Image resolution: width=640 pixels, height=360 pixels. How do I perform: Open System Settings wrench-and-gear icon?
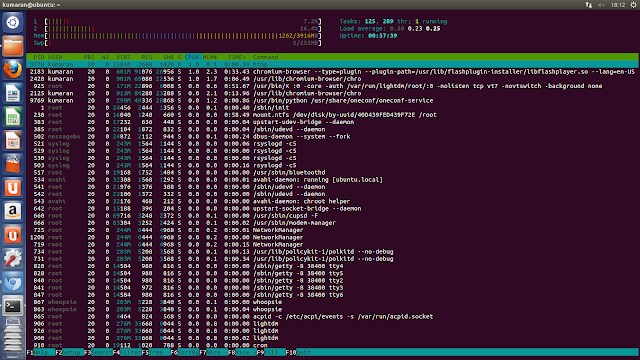coord(13,259)
